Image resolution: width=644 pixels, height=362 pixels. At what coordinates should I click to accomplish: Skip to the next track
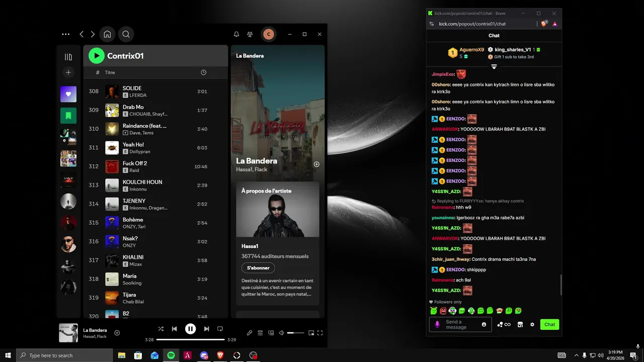point(206,329)
